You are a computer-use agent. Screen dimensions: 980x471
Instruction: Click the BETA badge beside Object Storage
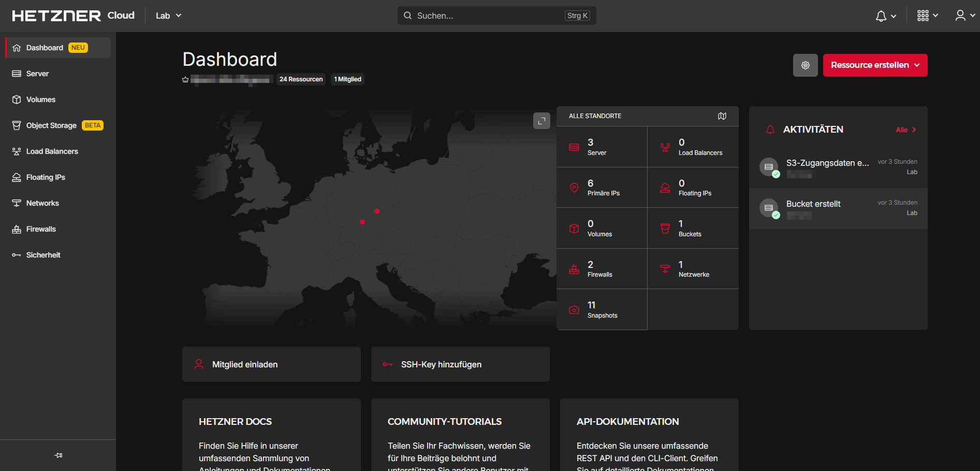point(93,125)
